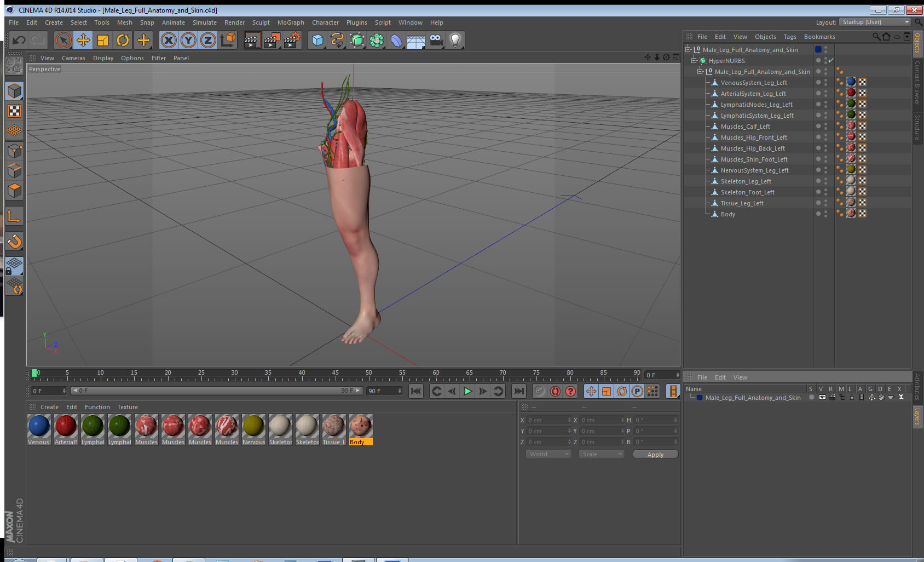Activate the Scale tool
The width and height of the screenshot is (924, 562).
(103, 40)
